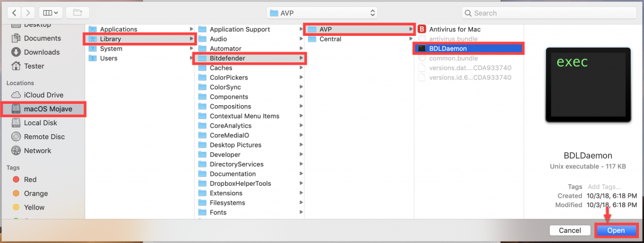Click the Cancel button
The image size is (644, 243).
tap(570, 230)
